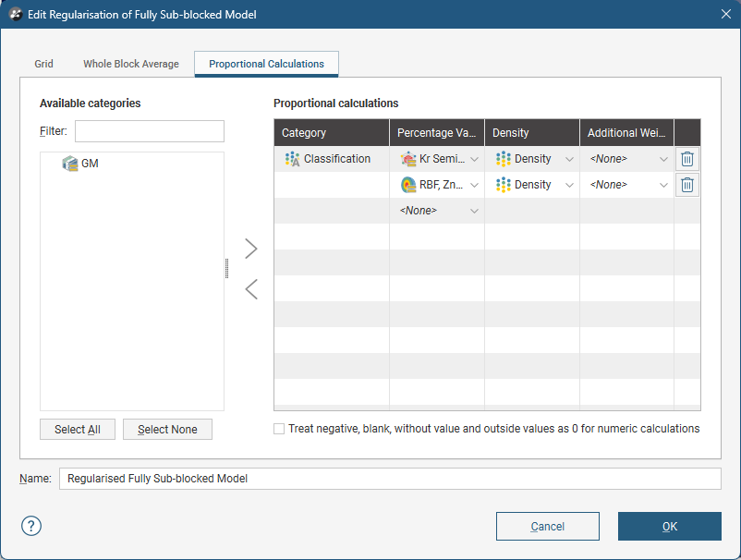Open the empty None percentage value dropdown
This screenshot has height=560, width=741.
[474, 211]
